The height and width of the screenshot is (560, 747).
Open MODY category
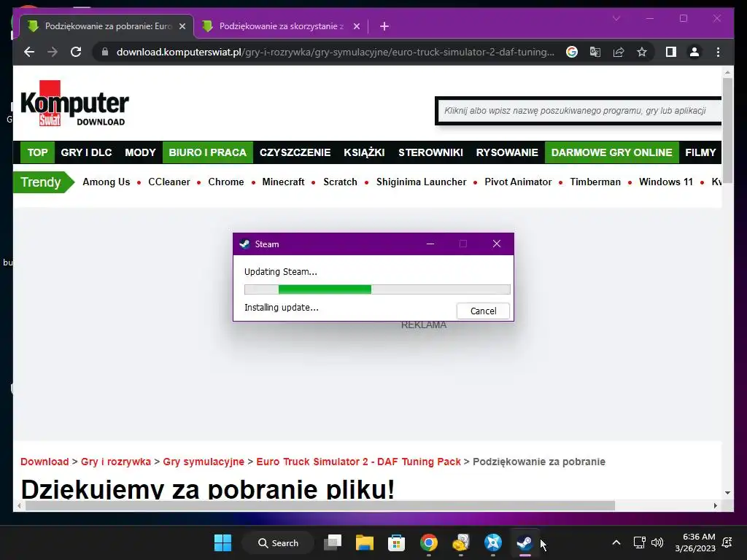140,152
